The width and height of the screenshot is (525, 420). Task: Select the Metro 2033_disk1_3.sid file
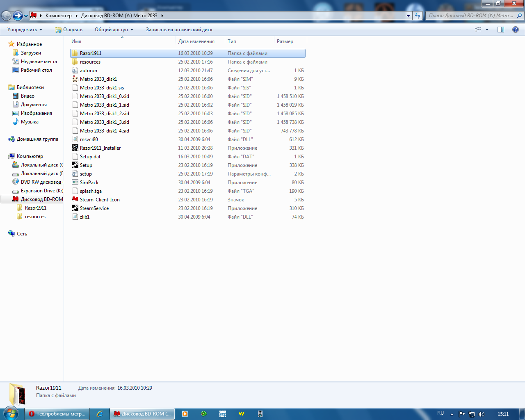[x=104, y=122]
